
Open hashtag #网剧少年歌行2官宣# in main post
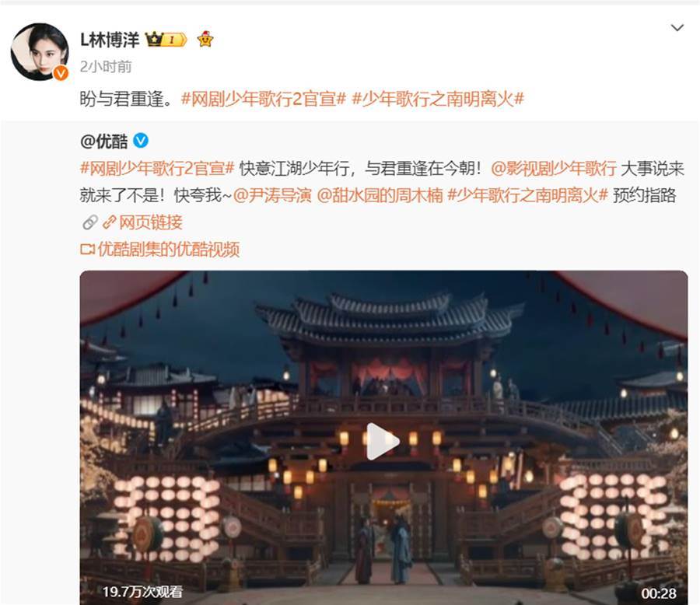[x=264, y=99]
